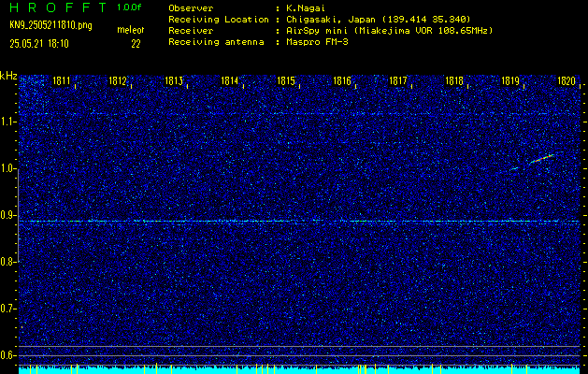Click the meteor count value 22
The width and height of the screenshot is (588, 374).
pos(136,44)
